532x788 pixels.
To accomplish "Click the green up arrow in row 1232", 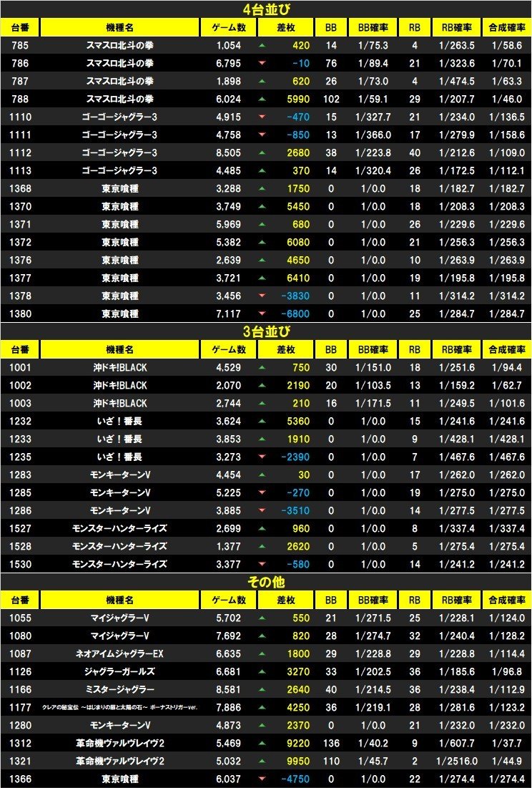I will [x=262, y=421].
